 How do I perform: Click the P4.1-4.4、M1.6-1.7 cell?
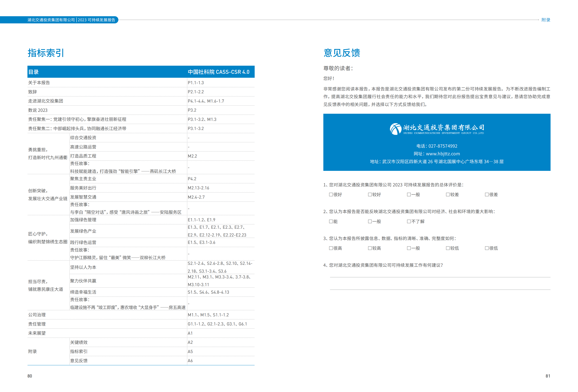[x=206, y=101]
